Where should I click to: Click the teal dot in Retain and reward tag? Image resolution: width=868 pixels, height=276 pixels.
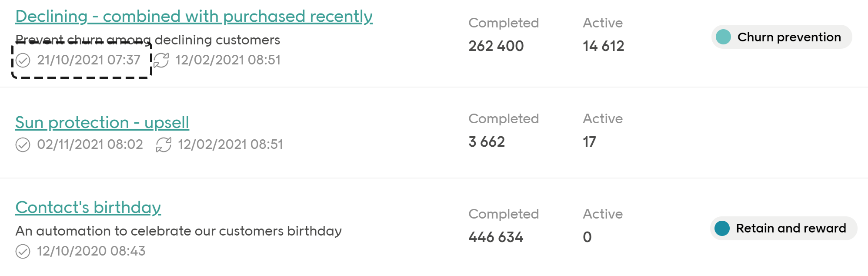coord(723,228)
